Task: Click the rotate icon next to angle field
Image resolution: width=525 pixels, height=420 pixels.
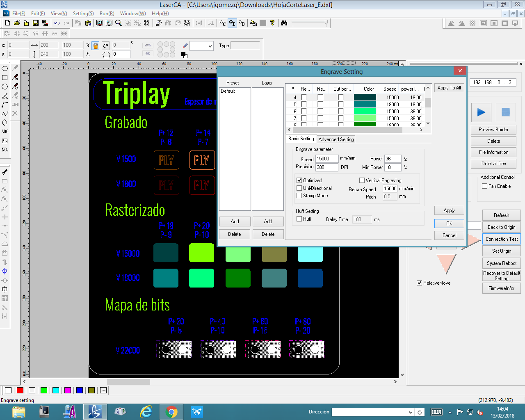Action: [x=106, y=46]
